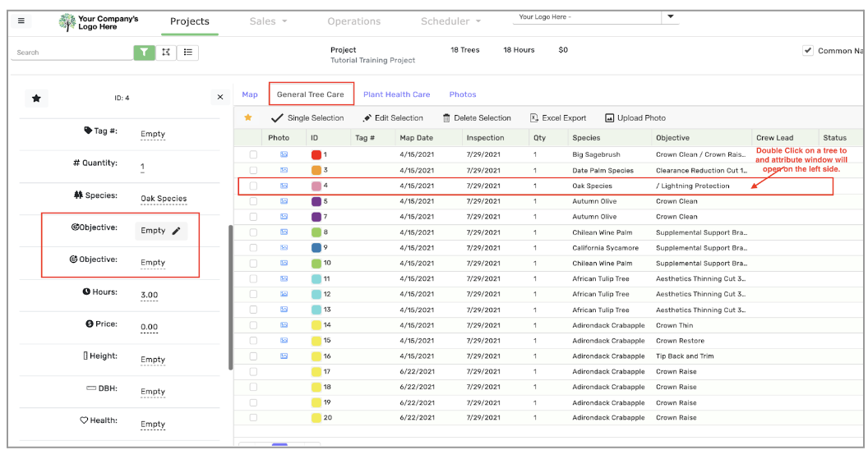Edit the Hours value 3.00
This screenshot has width=868, height=450.
click(x=149, y=295)
